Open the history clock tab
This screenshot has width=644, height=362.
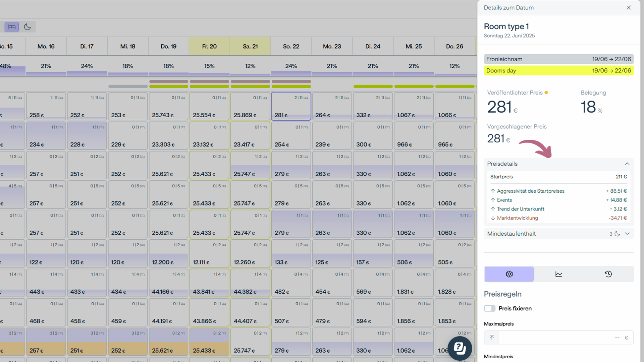pos(608,274)
